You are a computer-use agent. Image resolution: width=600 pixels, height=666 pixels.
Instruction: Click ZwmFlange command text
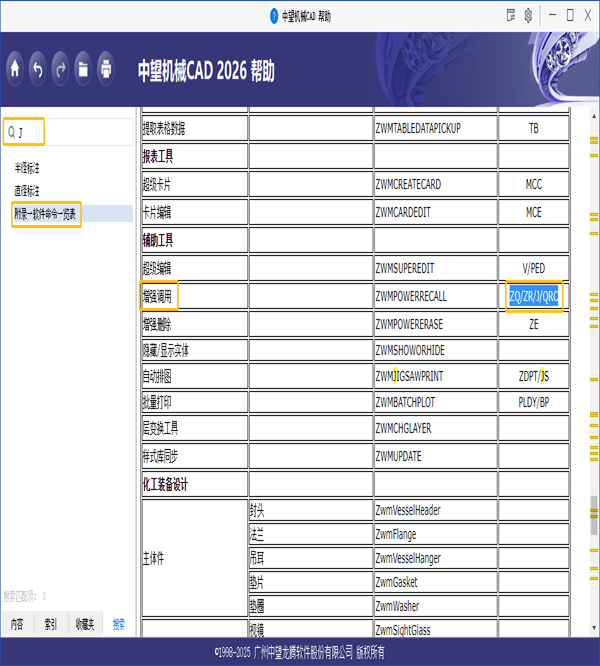tap(396, 534)
